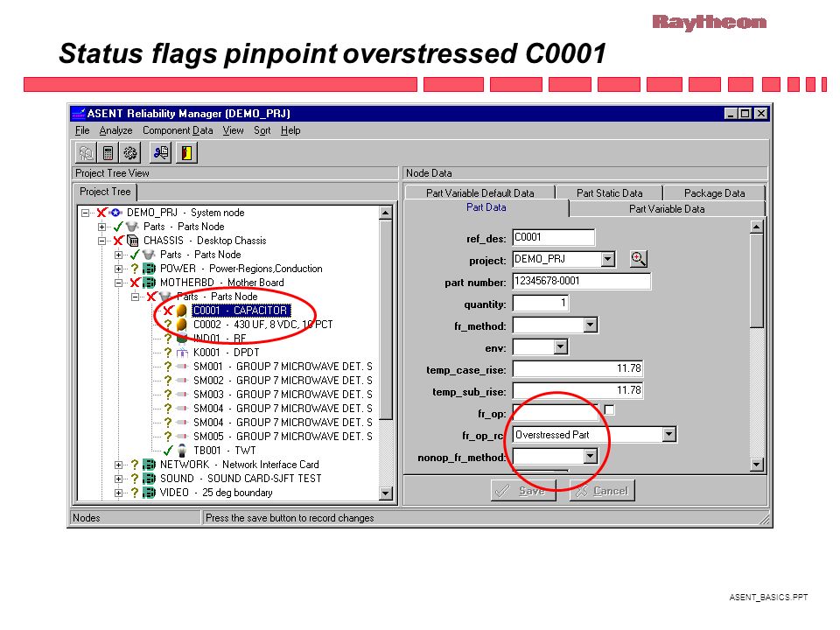Click the C0001 capacitor icon
Viewport: 840px width, 630px height.
182,311
